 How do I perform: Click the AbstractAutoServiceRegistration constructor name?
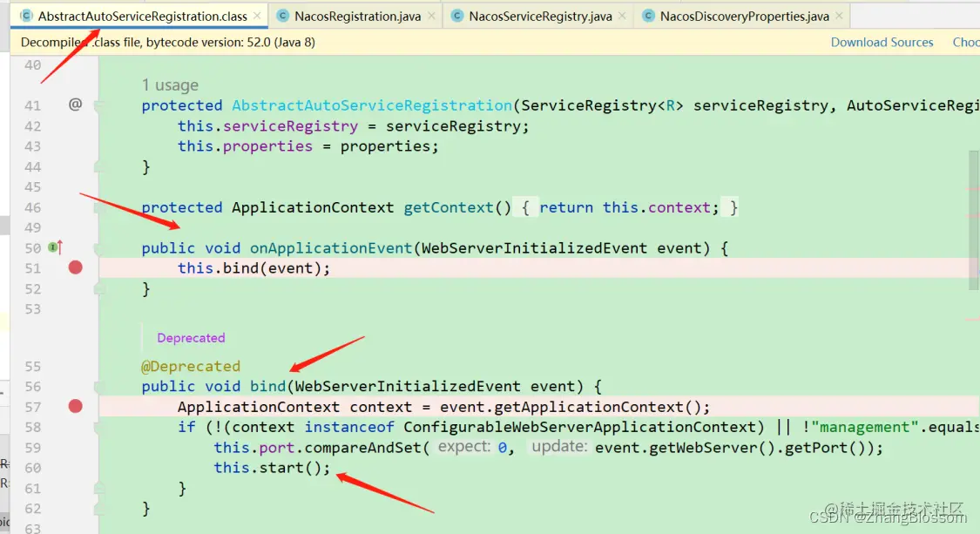coord(373,105)
